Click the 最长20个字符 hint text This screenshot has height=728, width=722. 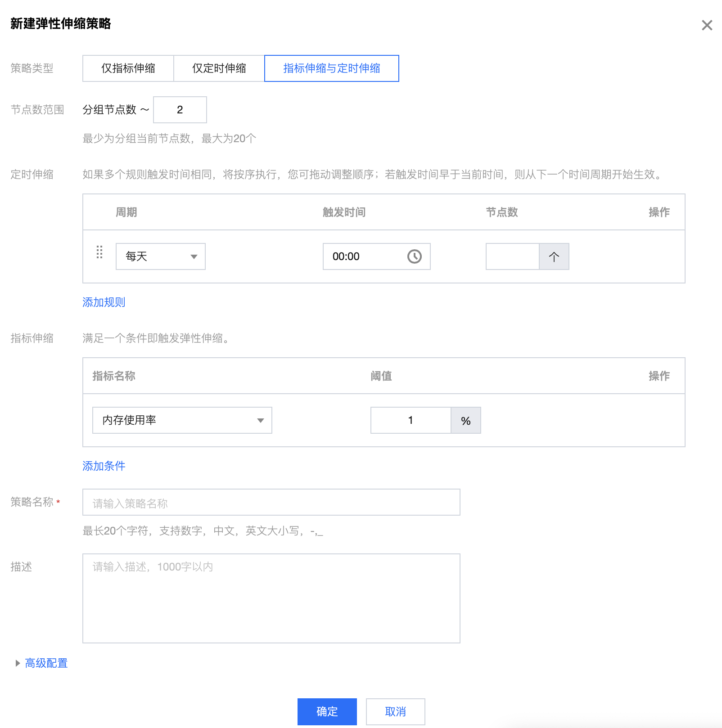point(203,531)
